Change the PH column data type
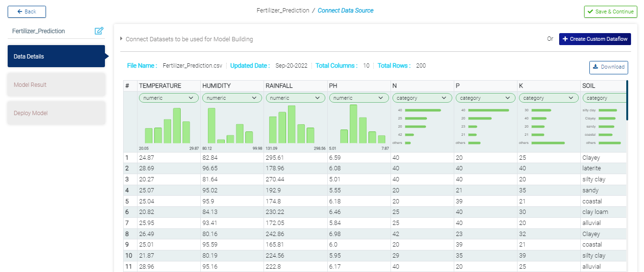644x272 pixels. (358, 98)
